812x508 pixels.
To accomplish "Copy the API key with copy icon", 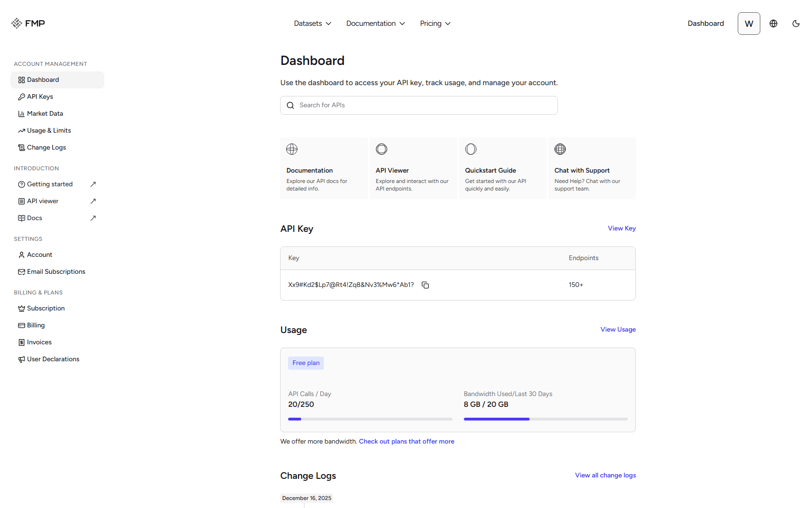I will (x=425, y=285).
